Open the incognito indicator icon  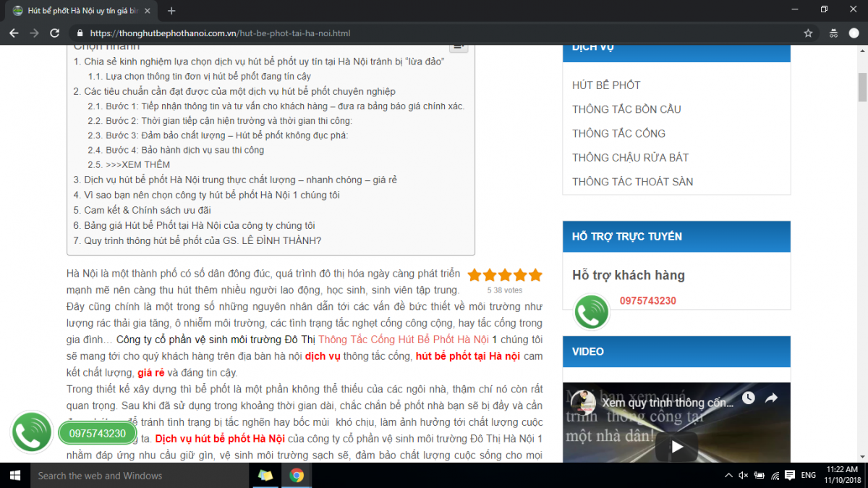point(833,33)
